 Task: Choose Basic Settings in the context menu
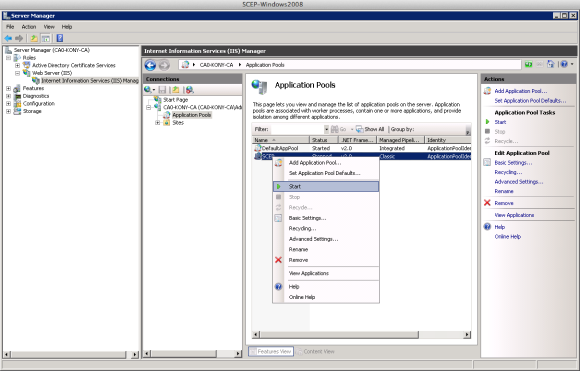326,218
